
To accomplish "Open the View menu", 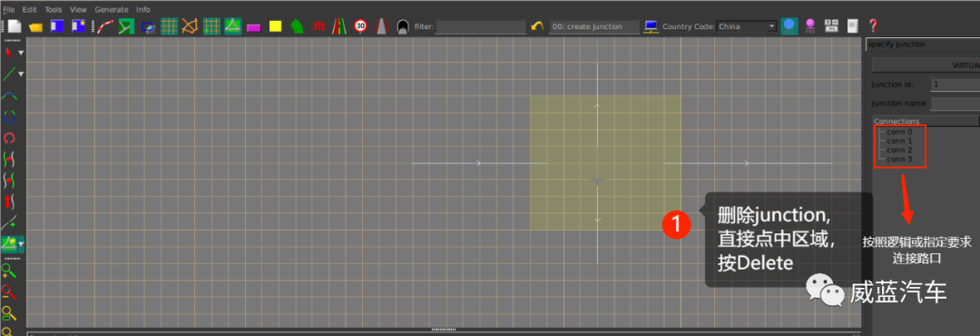I will [x=79, y=10].
